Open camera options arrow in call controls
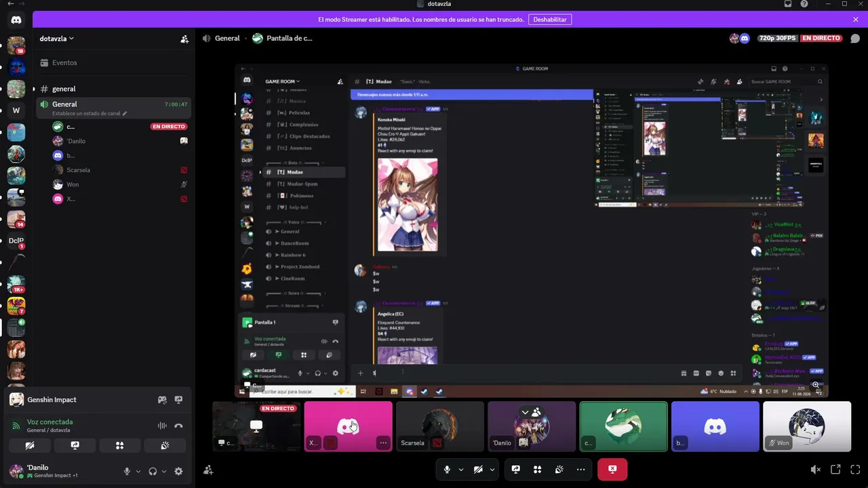868x488 pixels. click(x=492, y=469)
